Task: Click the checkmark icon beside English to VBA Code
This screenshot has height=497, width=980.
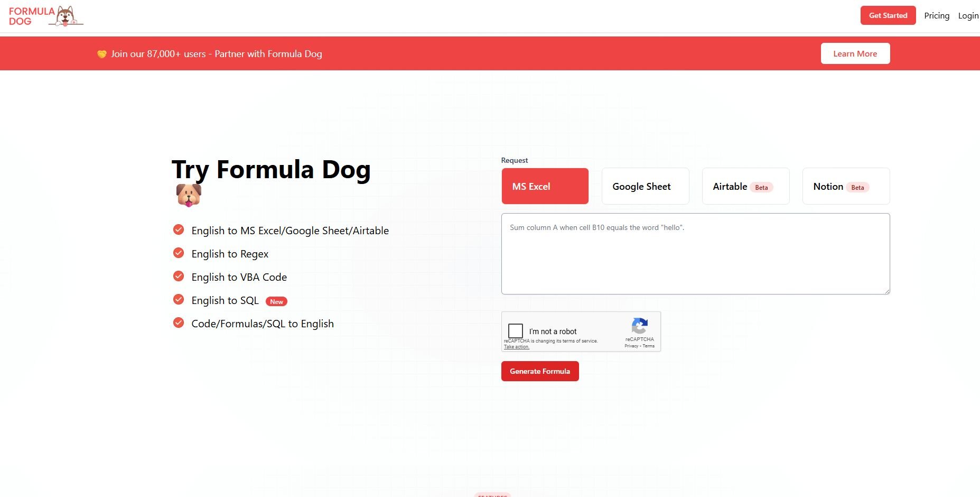Action: click(x=179, y=277)
